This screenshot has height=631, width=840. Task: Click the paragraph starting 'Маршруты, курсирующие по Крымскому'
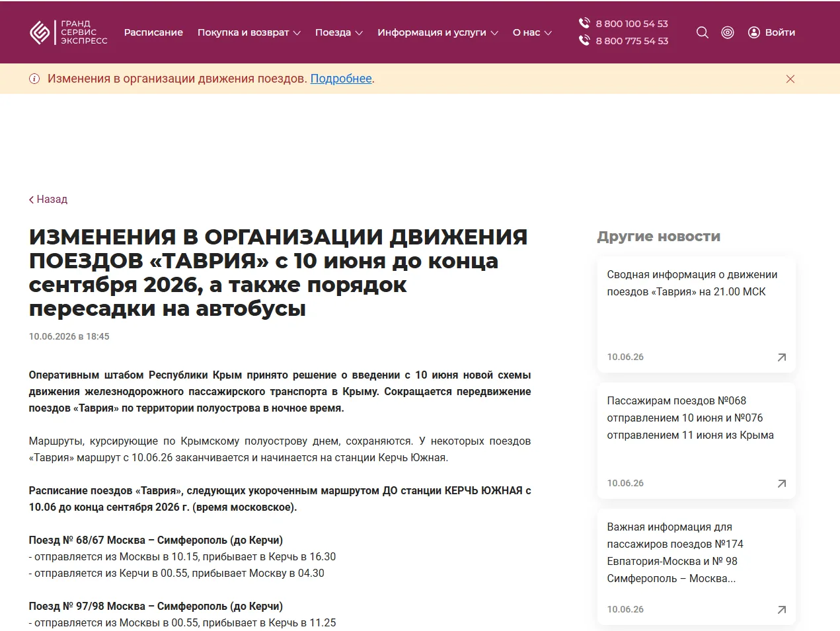click(x=280, y=449)
